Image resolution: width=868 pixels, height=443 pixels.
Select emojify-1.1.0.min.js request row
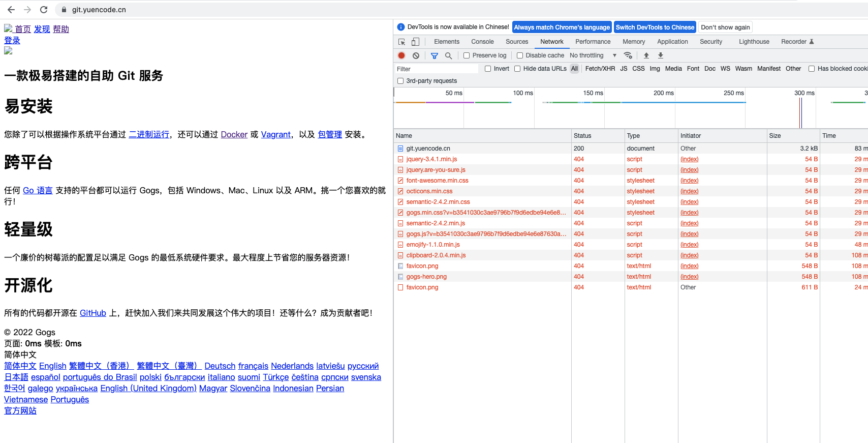(631, 245)
